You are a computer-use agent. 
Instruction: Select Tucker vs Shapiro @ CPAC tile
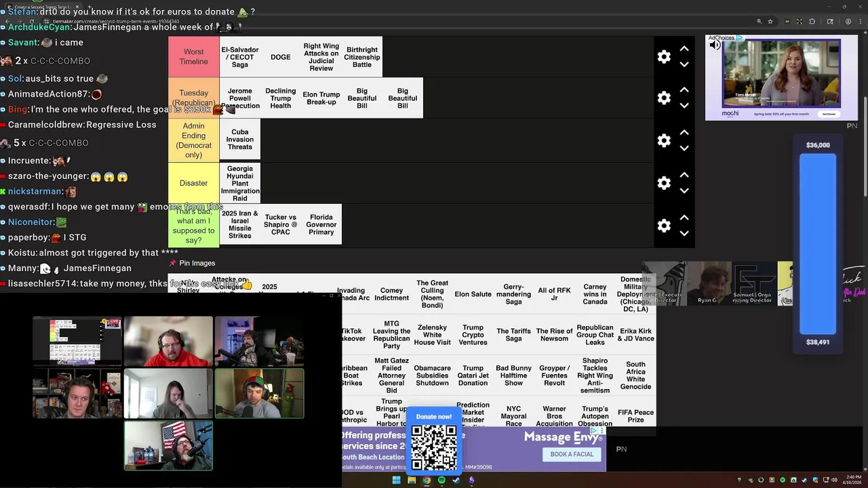[x=281, y=224]
